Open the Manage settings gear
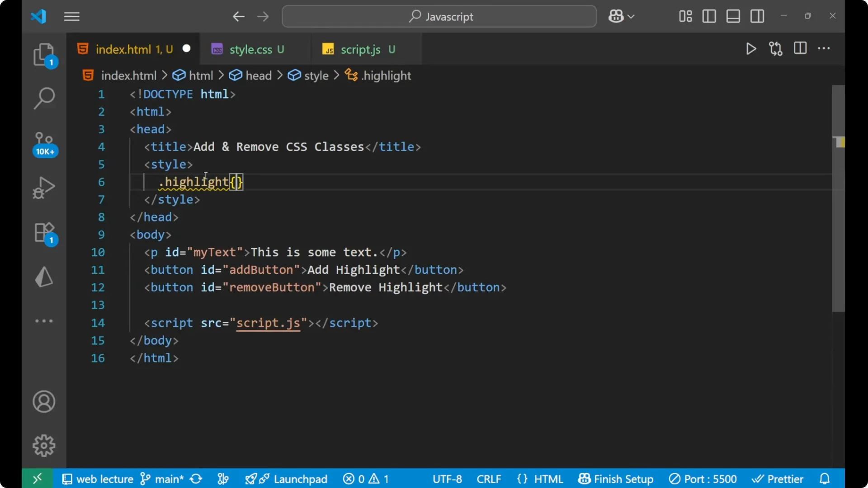 (x=44, y=445)
